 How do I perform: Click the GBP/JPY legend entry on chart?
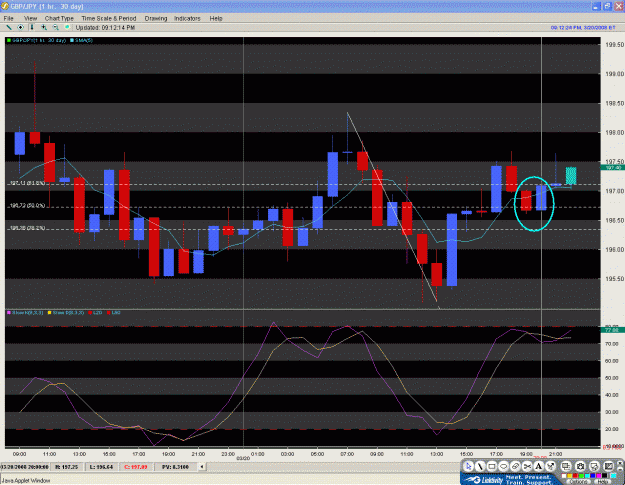click(x=36, y=40)
